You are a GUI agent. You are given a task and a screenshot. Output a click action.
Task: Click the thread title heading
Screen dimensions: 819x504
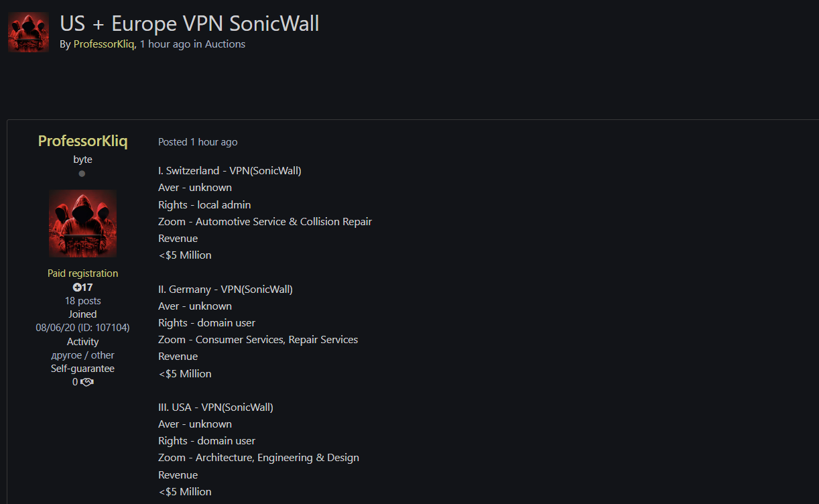click(x=190, y=23)
